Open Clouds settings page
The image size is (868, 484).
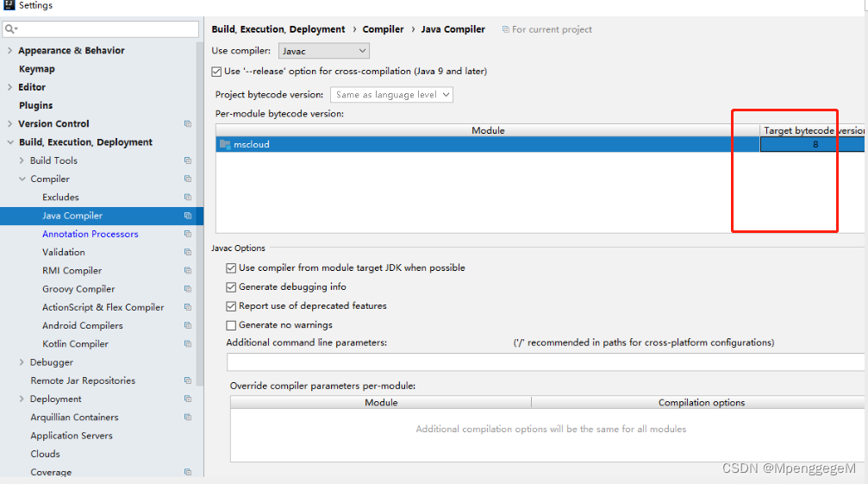pyautogui.click(x=46, y=454)
